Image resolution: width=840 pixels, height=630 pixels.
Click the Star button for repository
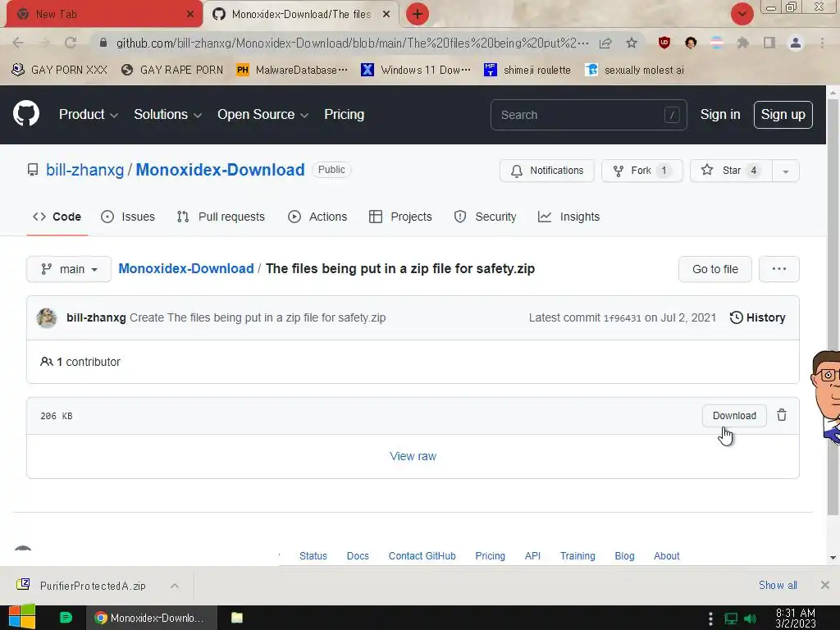[732, 171]
